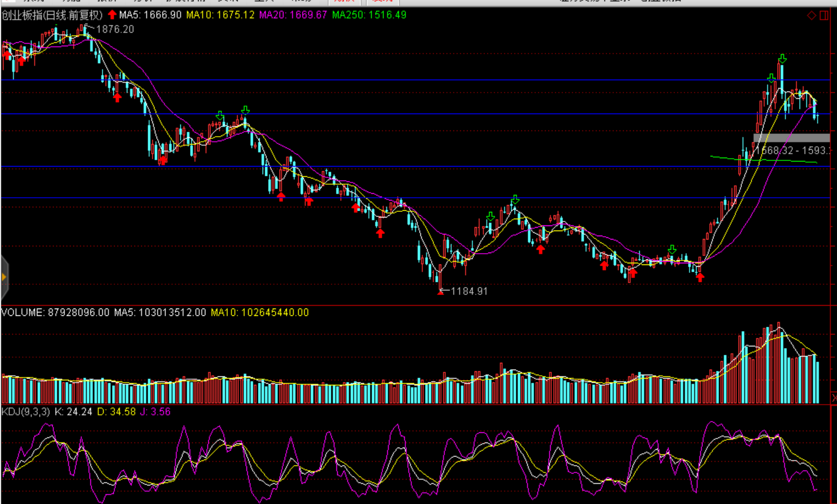Click the red window-layout icon at top right
Image resolution: width=837 pixels, height=504 pixels.
[825, 15]
